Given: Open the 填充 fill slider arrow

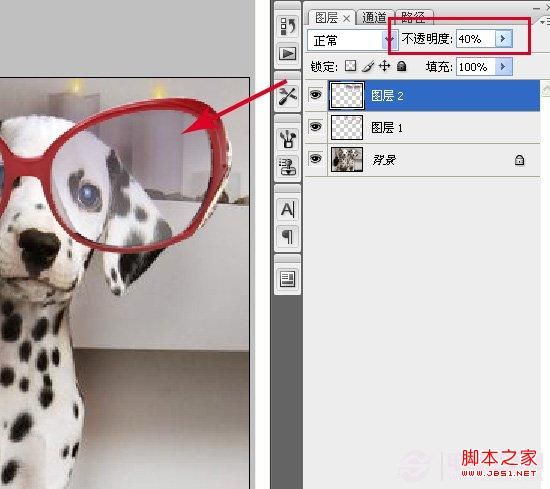Looking at the screenshot, I should [503, 66].
